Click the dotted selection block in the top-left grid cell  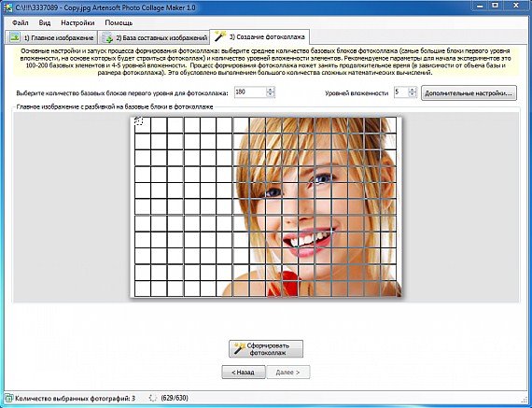click(139, 120)
